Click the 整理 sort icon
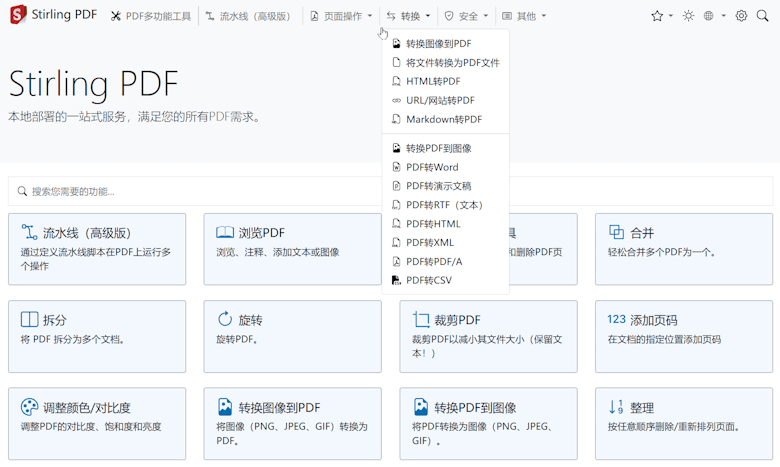 click(616, 407)
